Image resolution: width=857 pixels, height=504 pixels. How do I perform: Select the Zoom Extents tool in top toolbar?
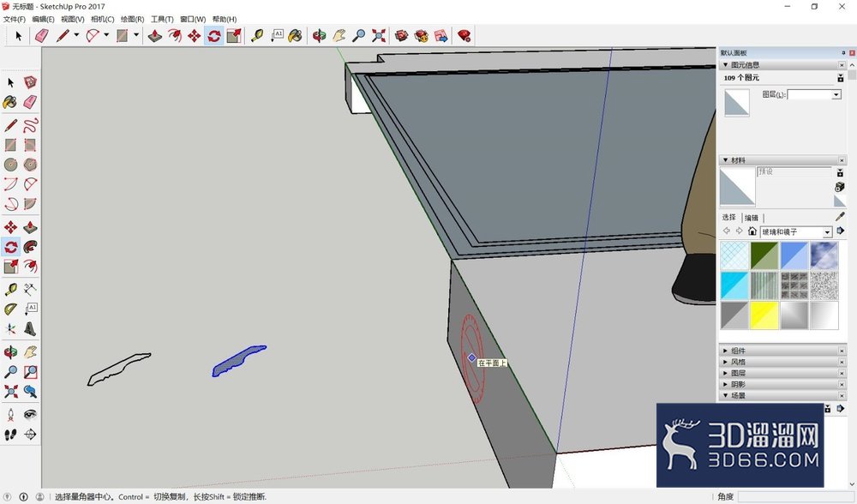(378, 36)
